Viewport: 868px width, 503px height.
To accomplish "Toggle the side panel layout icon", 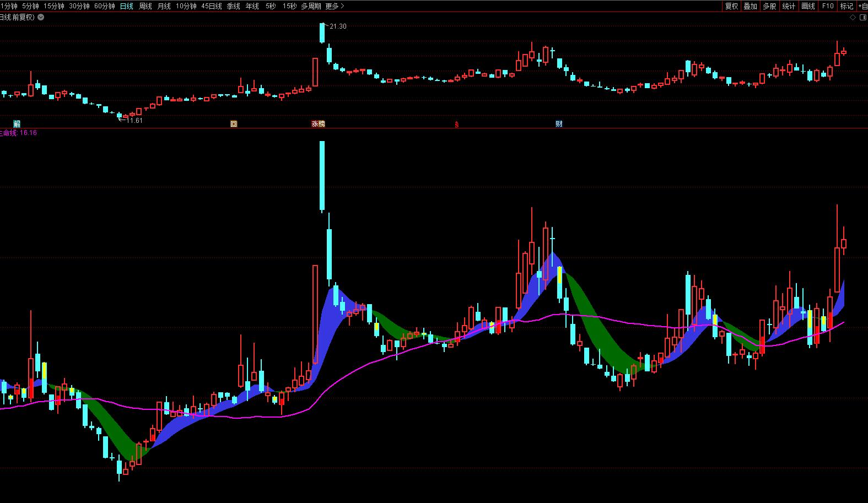I will point(862,17).
